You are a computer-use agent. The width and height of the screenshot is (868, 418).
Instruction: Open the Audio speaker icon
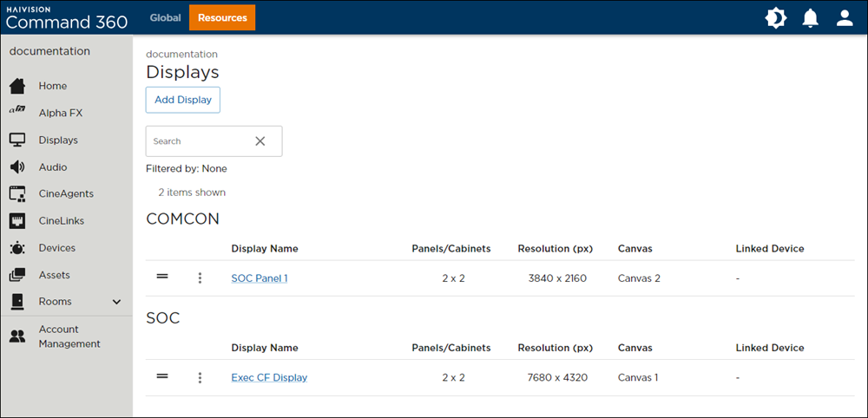[17, 167]
